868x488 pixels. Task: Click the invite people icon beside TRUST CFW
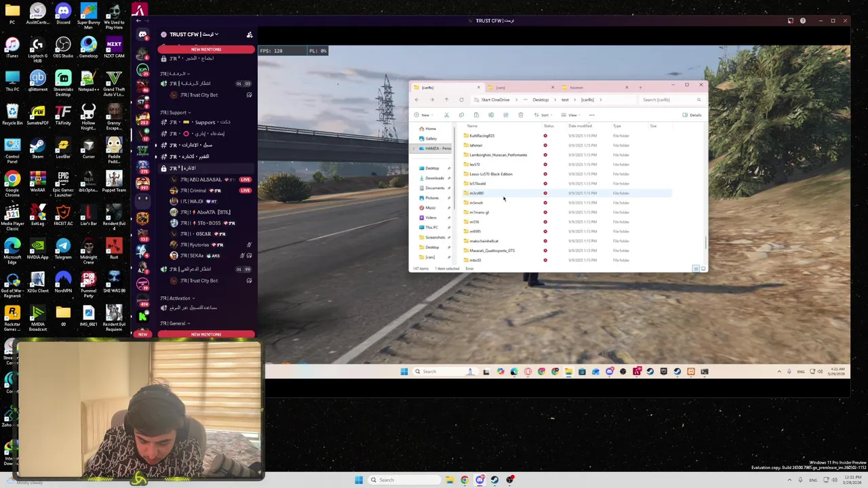click(x=250, y=35)
